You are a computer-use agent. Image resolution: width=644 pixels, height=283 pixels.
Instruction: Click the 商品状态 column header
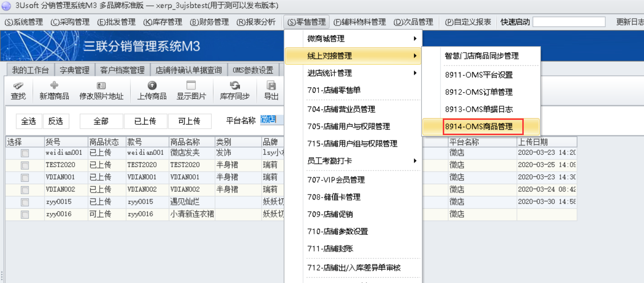[107, 142]
